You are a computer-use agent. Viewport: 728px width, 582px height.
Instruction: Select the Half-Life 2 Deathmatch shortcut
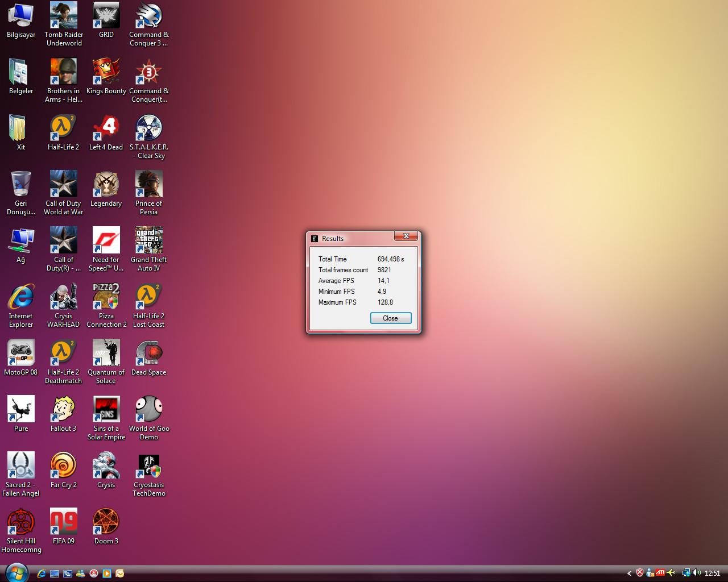64,361
